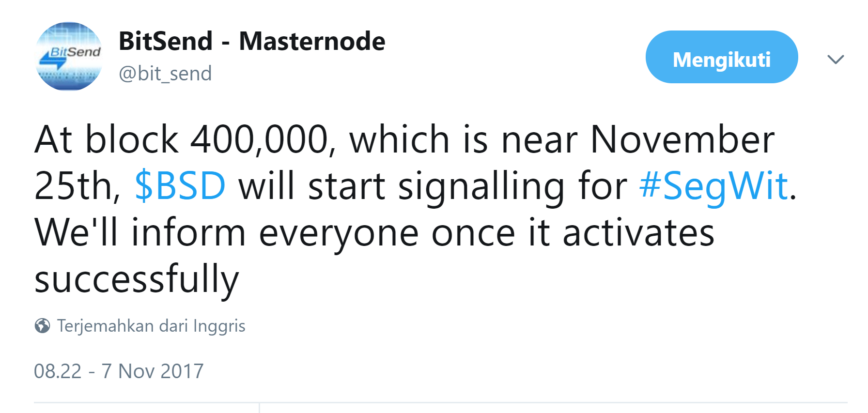Open the 08.22 - 7 Nov 2017 timestamp
The height and width of the screenshot is (413, 868).
coord(119,371)
